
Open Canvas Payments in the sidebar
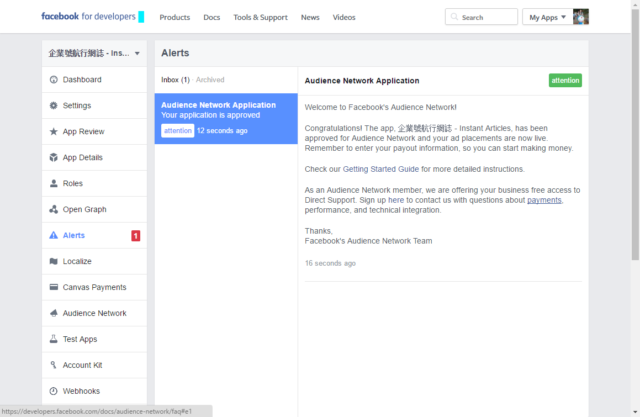[94, 287]
